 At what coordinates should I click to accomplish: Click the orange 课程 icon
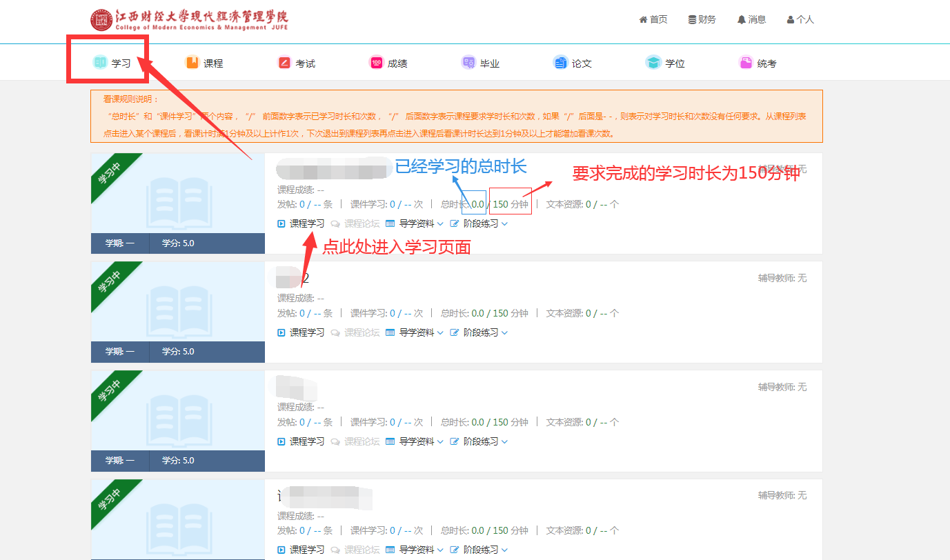pyautogui.click(x=192, y=63)
